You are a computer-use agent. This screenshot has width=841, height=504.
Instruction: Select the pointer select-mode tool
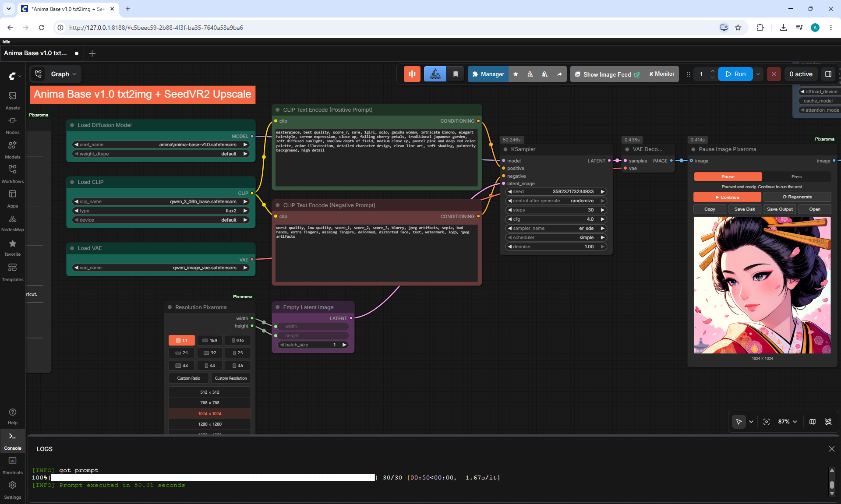739,422
